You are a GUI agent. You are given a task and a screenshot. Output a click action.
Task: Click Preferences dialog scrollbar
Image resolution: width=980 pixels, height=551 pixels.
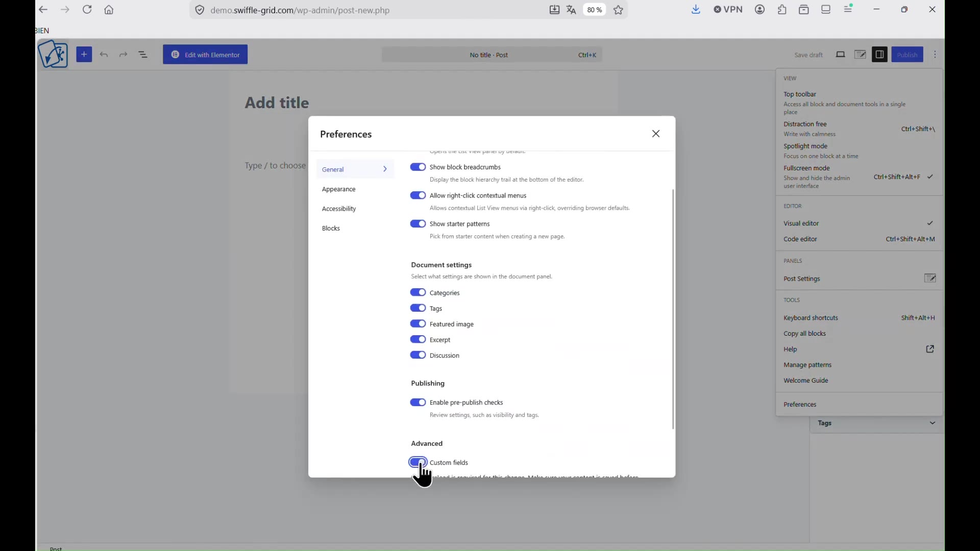673,310
